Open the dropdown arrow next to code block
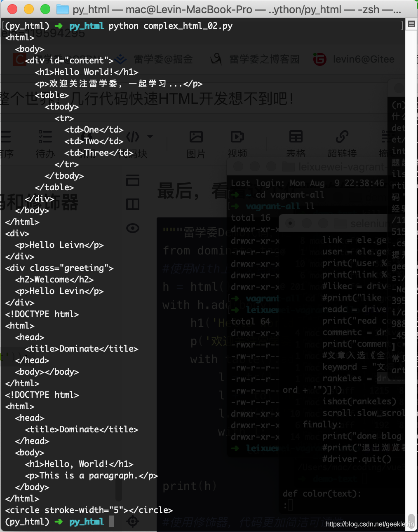Image resolution: width=418 pixels, height=532 pixels. click(150, 137)
